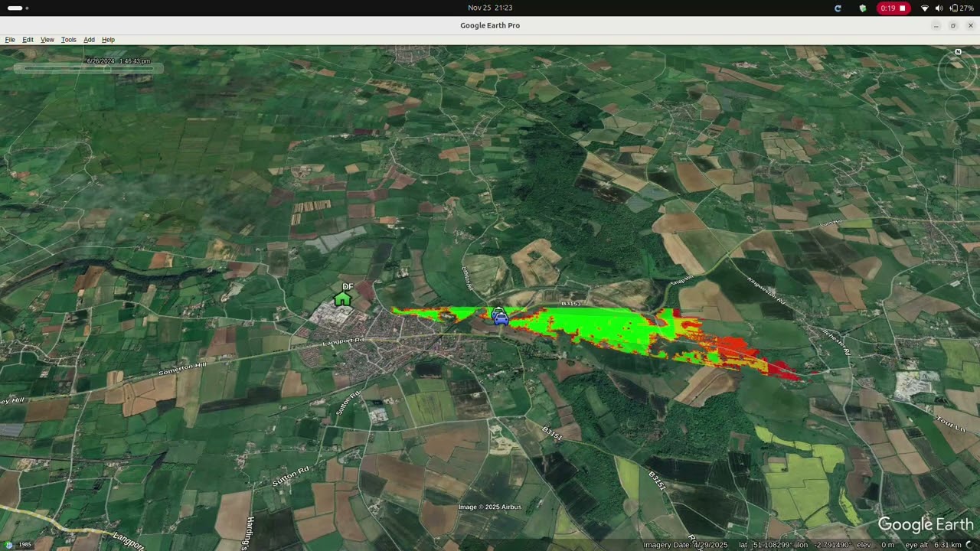Click the time slider track bar
Viewport: 980px width, 551px height.
(x=89, y=68)
